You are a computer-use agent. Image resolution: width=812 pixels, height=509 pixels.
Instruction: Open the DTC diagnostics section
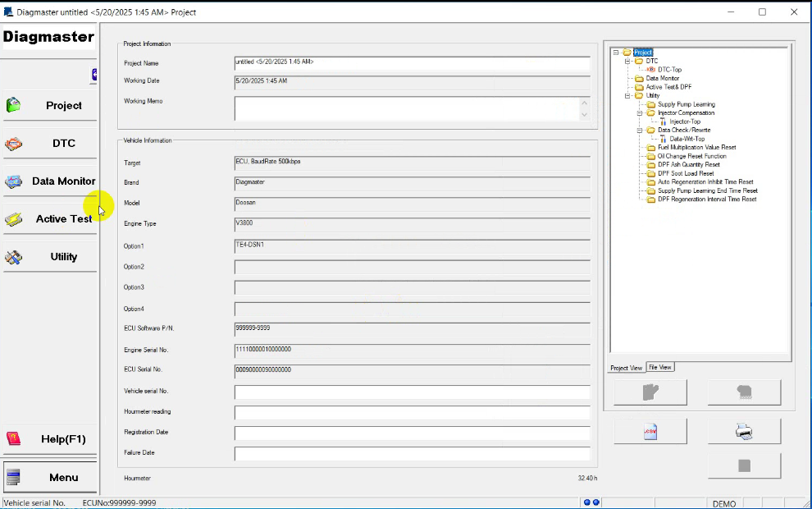(49, 143)
